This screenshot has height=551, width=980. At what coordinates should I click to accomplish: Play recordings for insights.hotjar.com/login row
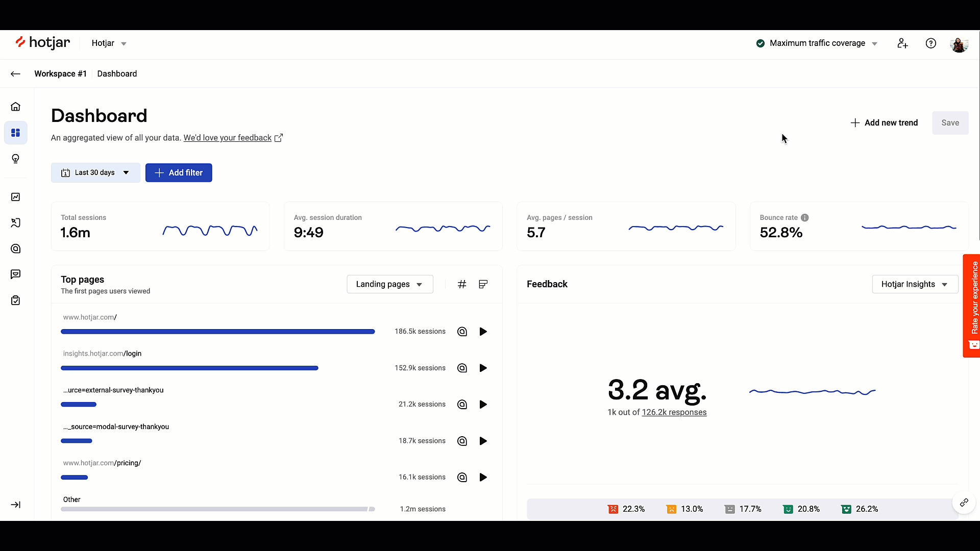point(483,368)
